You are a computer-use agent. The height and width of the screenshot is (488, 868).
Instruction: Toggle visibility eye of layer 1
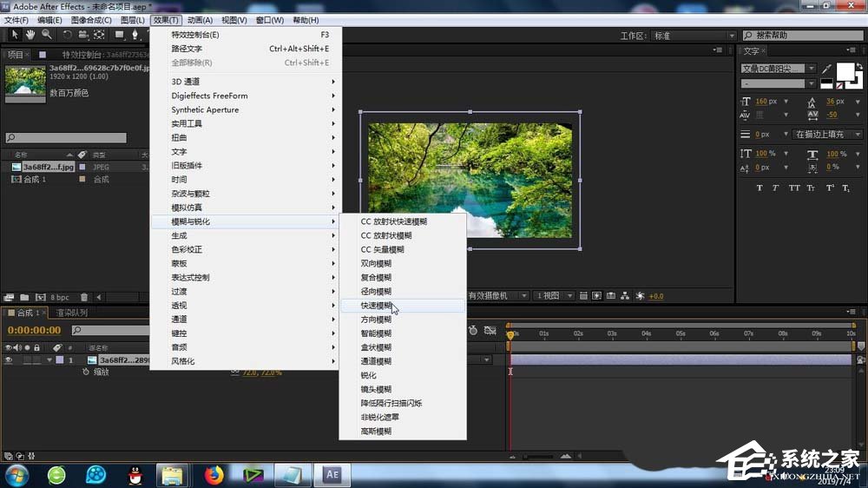click(9, 359)
